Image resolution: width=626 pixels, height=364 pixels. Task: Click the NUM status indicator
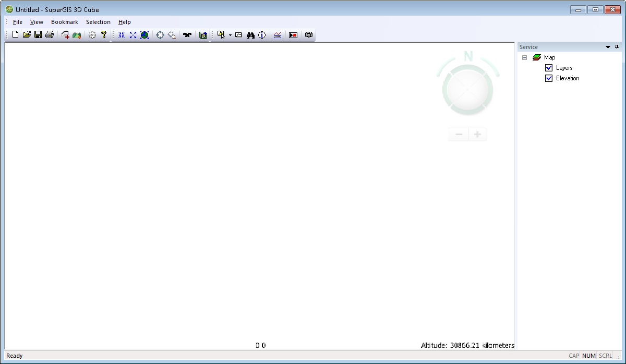point(589,356)
